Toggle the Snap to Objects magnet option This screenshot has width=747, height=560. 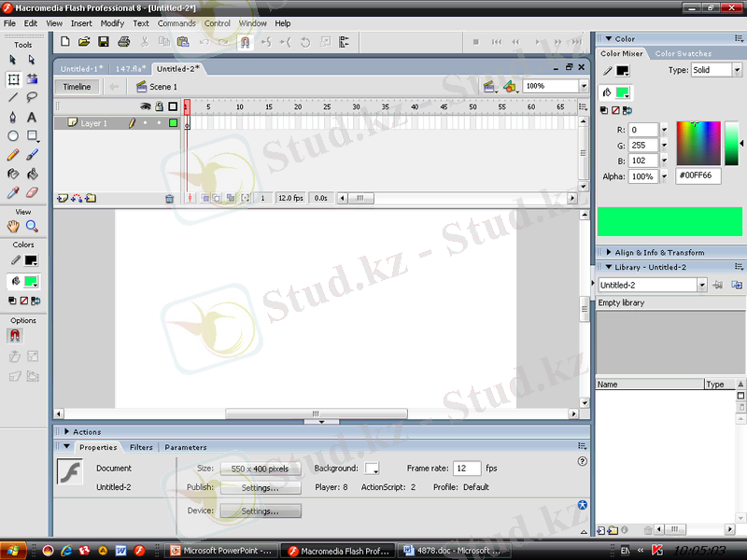[x=14, y=335]
